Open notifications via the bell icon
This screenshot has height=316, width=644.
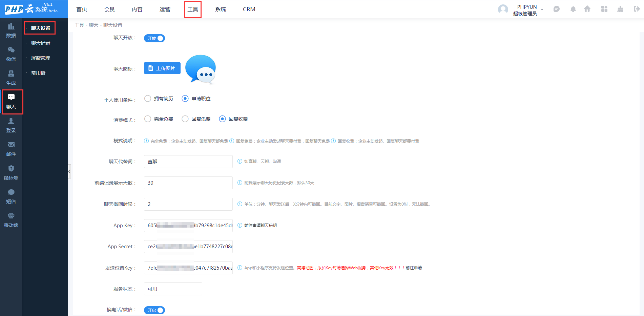pyautogui.click(x=573, y=9)
